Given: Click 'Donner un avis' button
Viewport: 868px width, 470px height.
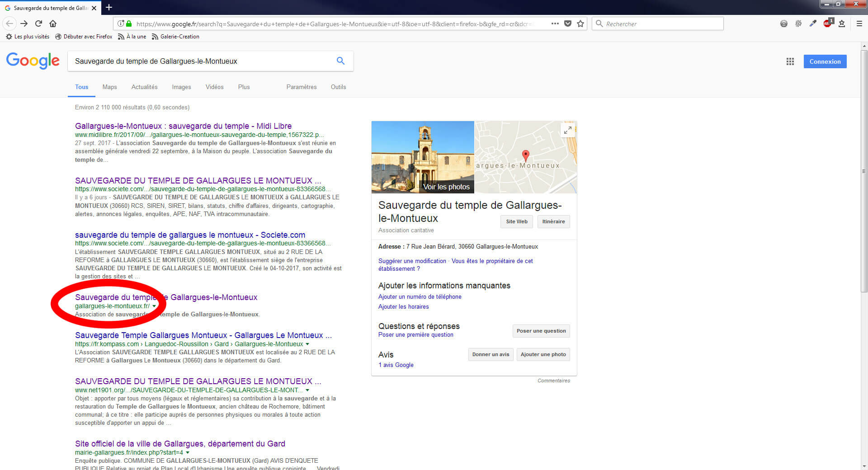Looking at the screenshot, I should point(491,354).
